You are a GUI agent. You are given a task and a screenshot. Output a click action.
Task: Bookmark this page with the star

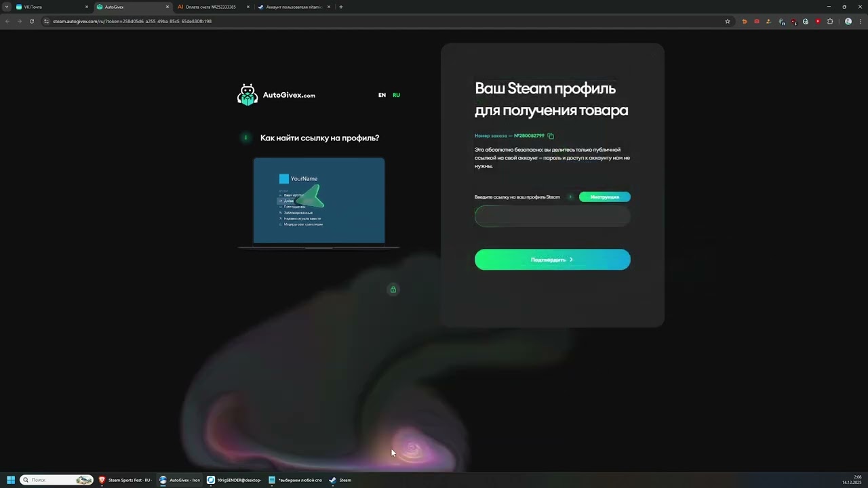click(728, 21)
